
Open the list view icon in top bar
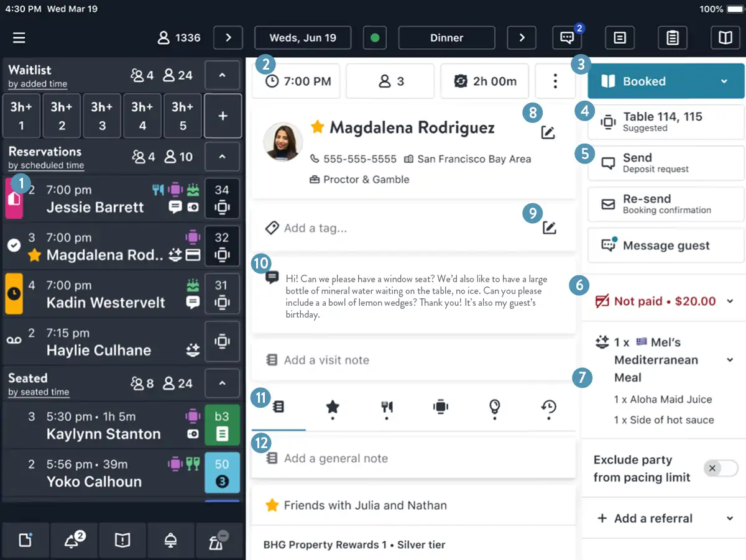[x=620, y=38]
